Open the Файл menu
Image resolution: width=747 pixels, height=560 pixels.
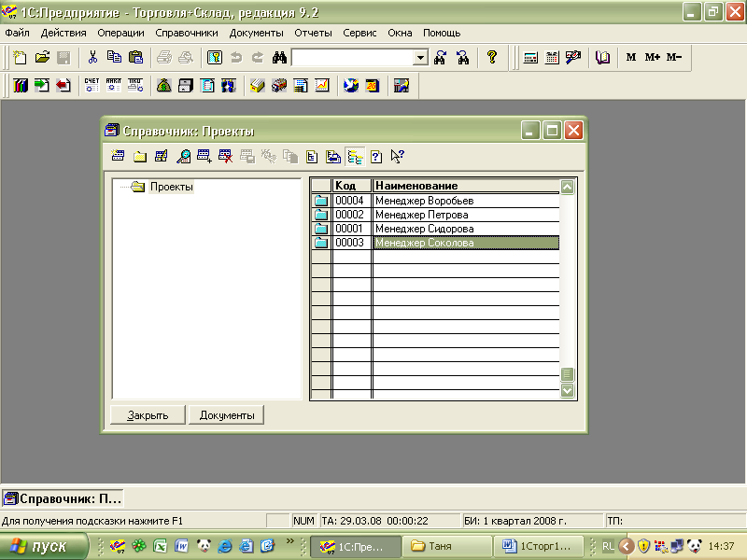17,33
